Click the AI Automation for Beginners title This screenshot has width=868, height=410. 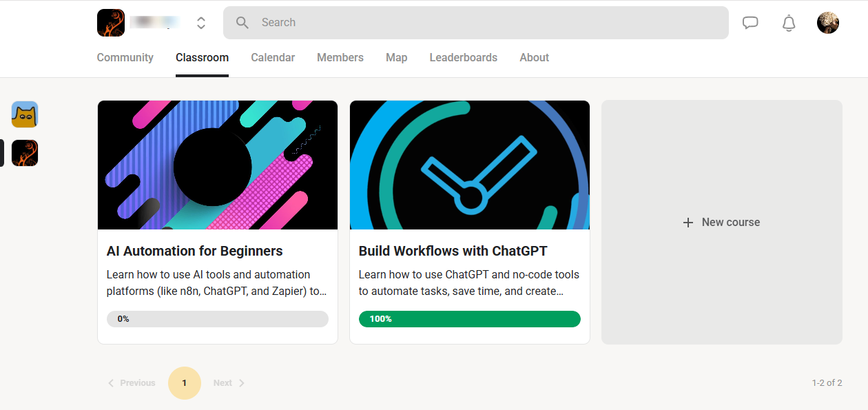click(x=195, y=252)
